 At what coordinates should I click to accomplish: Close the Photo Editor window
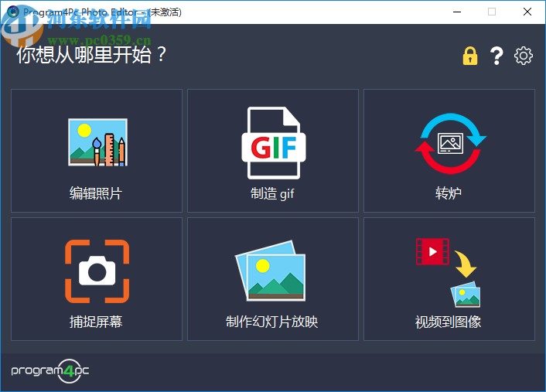pos(527,12)
